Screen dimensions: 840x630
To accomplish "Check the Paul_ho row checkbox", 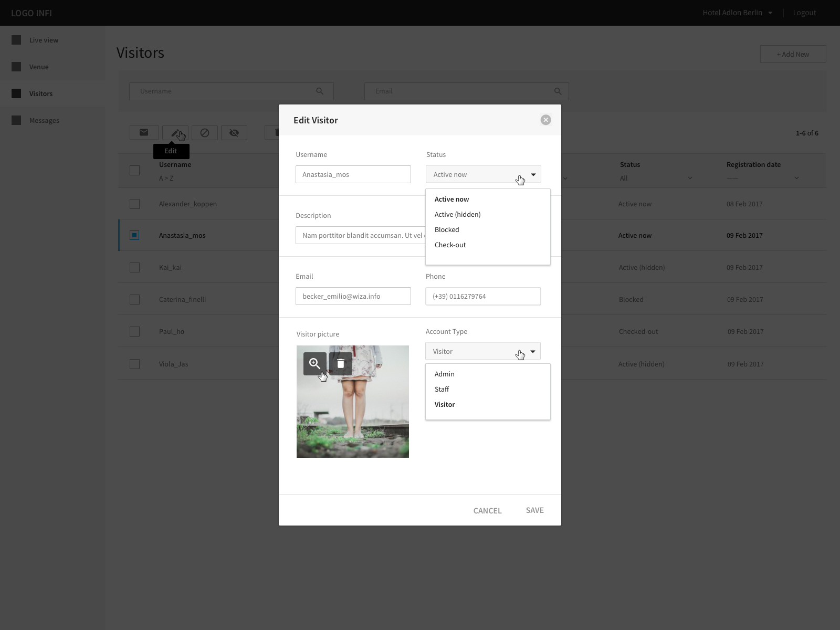I will point(134,331).
